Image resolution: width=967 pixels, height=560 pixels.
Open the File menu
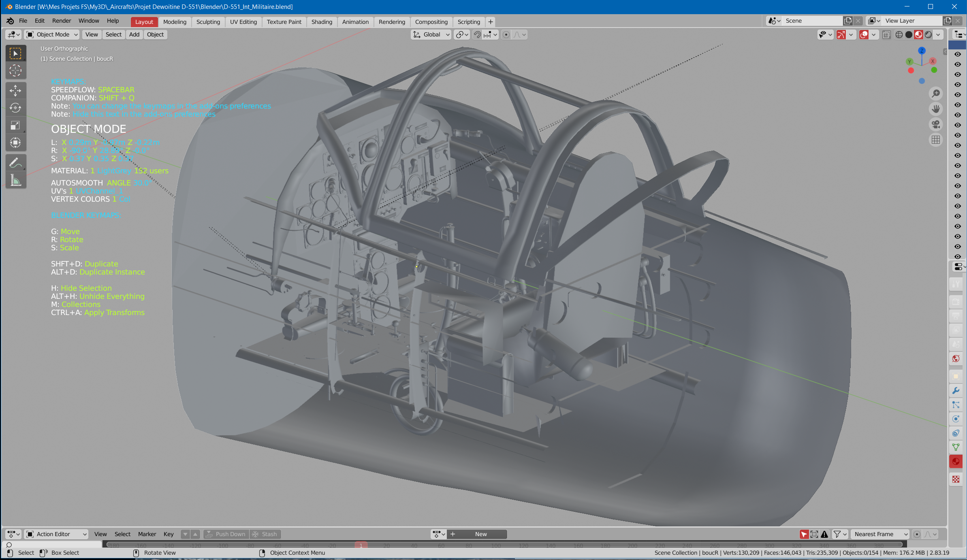(23, 21)
